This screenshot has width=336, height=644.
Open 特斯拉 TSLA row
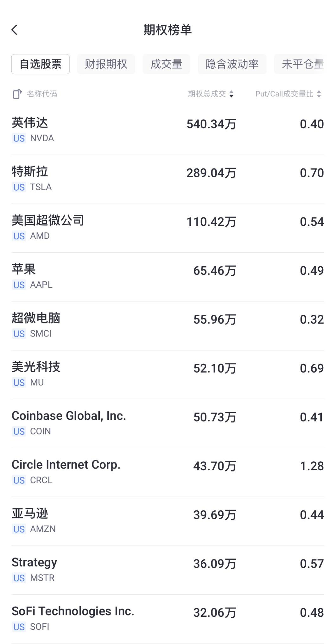coord(168,179)
